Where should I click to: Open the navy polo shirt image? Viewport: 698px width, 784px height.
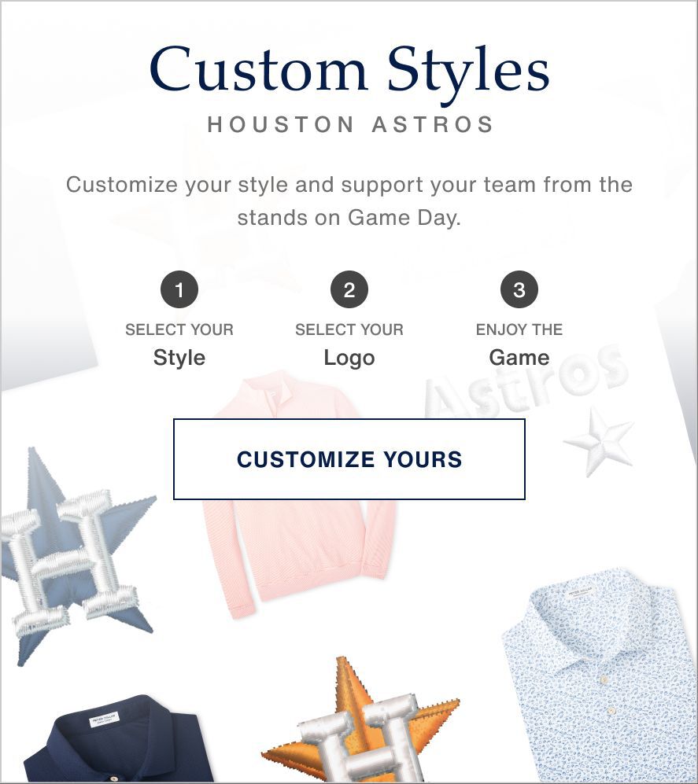click(x=120, y=740)
